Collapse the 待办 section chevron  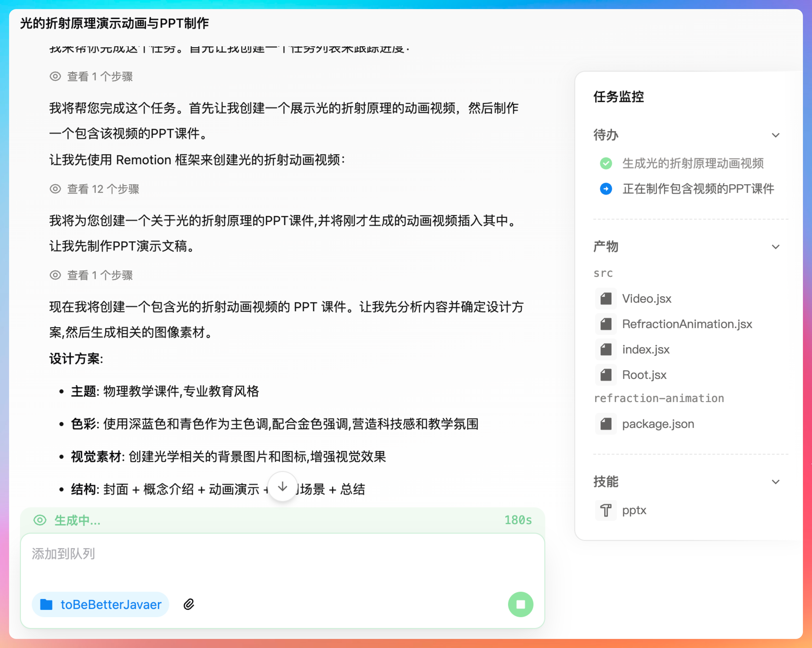pos(775,135)
